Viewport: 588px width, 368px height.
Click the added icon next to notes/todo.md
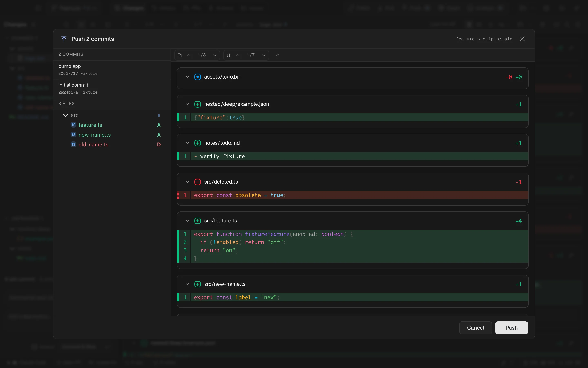[198, 143]
